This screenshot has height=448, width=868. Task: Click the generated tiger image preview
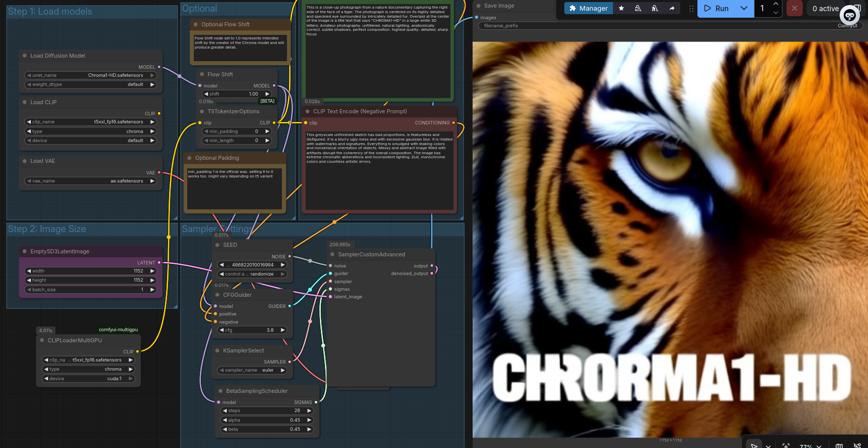point(670,240)
